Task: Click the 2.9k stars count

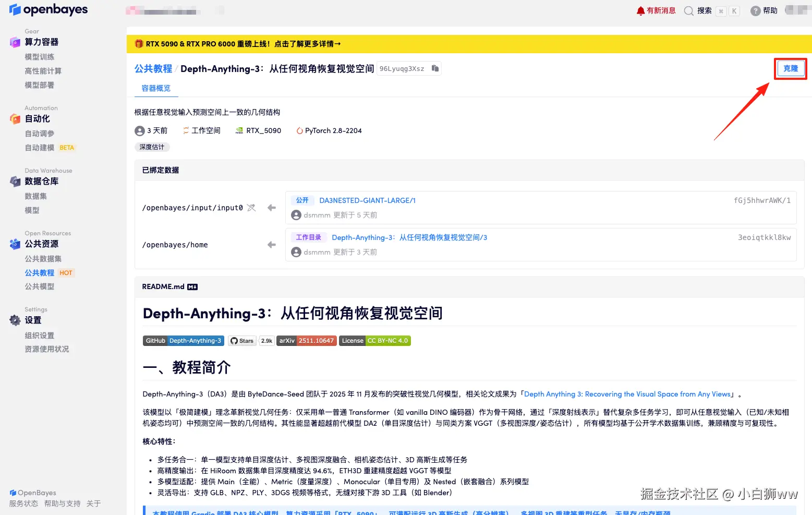Action: [266, 341]
